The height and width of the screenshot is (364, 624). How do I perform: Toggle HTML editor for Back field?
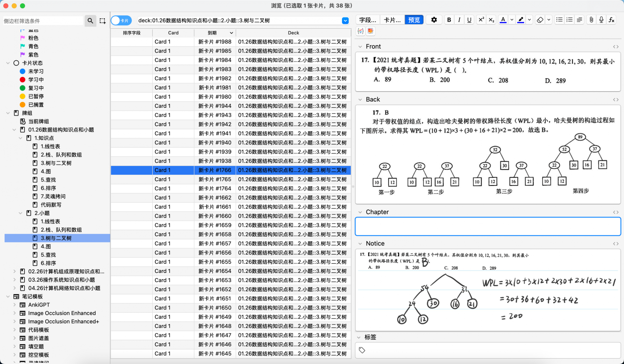click(616, 99)
